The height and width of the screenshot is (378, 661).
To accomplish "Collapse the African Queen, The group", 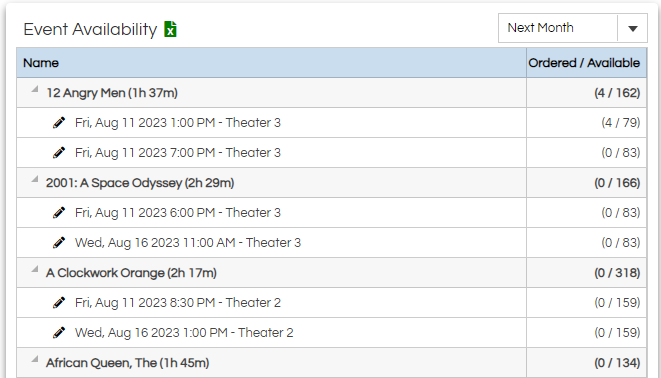I will [x=35, y=359].
